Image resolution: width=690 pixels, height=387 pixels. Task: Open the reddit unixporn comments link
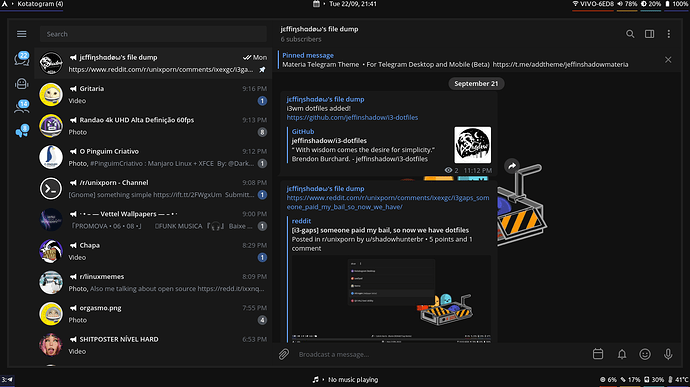coord(388,203)
